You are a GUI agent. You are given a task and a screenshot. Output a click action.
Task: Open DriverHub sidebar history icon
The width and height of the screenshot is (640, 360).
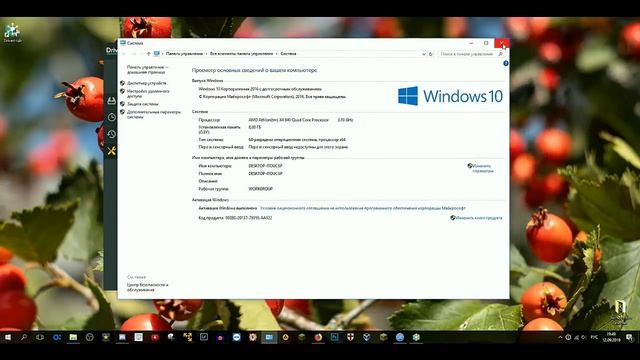click(111, 134)
